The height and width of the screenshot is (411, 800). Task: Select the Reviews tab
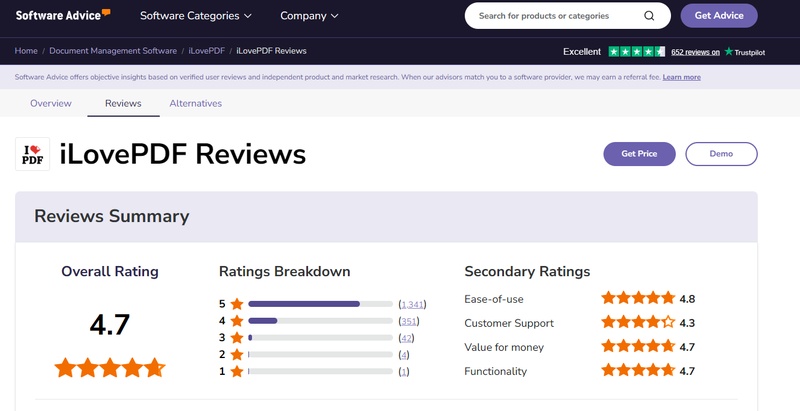click(123, 104)
